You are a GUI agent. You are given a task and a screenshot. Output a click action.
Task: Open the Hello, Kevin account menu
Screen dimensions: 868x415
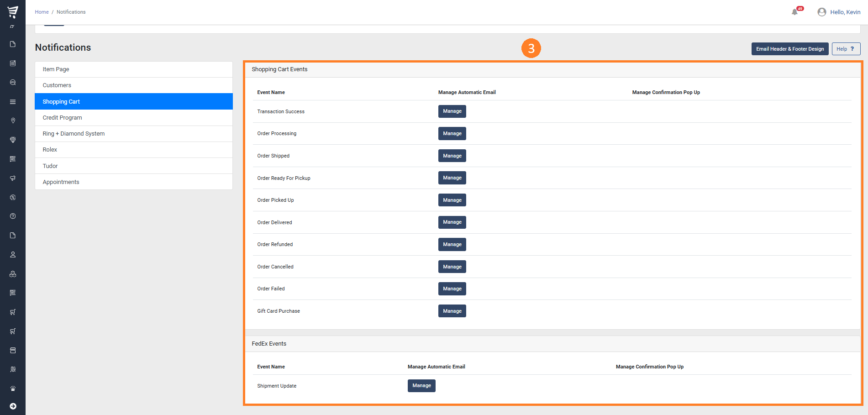[x=845, y=12]
